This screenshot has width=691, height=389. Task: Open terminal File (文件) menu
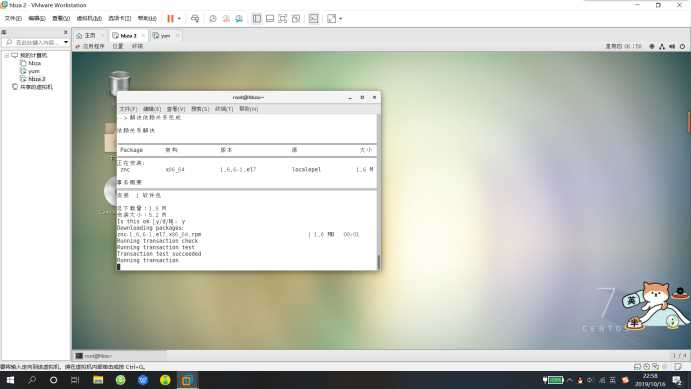click(128, 109)
